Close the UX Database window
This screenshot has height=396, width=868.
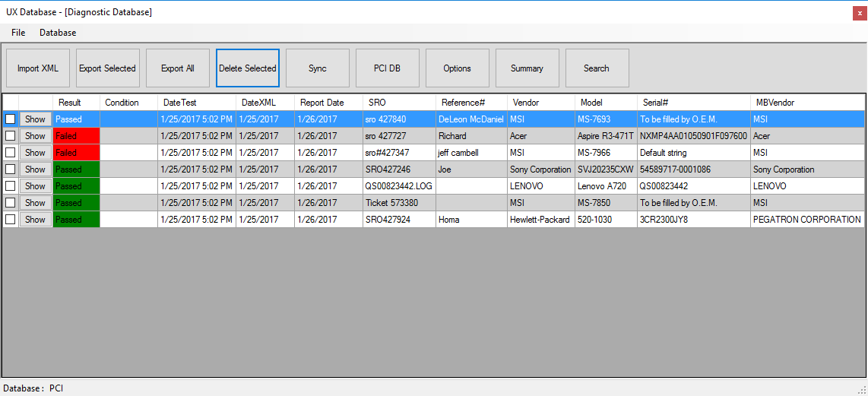click(x=860, y=13)
